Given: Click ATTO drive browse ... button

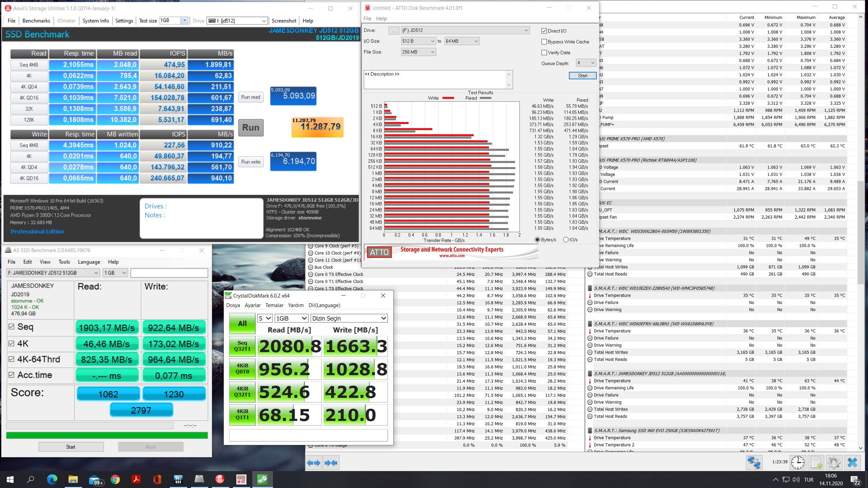Looking at the screenshot, I should click(x=394, y=30).
